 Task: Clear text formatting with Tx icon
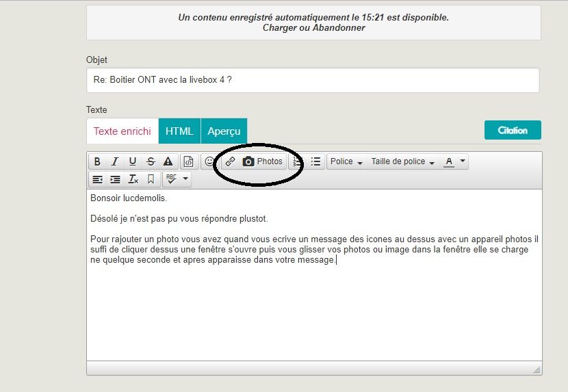tap(133, 179)
